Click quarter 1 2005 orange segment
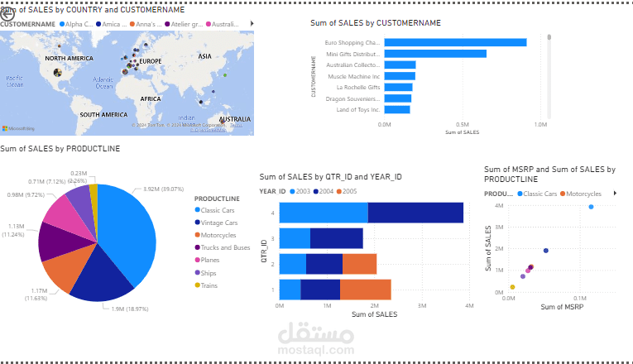The image size is (633, 364). tap(366, 290)
